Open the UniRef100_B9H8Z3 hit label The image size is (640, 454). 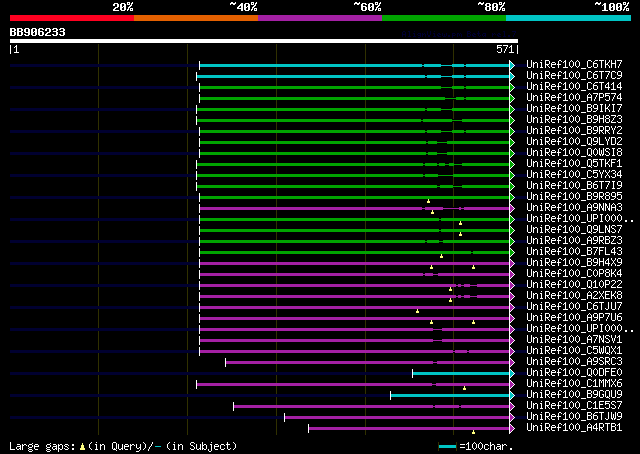574,119
